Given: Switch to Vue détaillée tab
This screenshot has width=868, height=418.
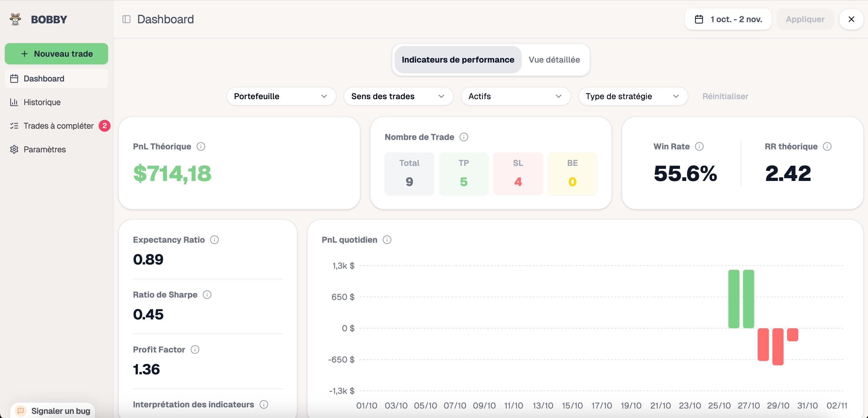Looking at the screenshot, I should pyautogui.click(x=554, y=60).
